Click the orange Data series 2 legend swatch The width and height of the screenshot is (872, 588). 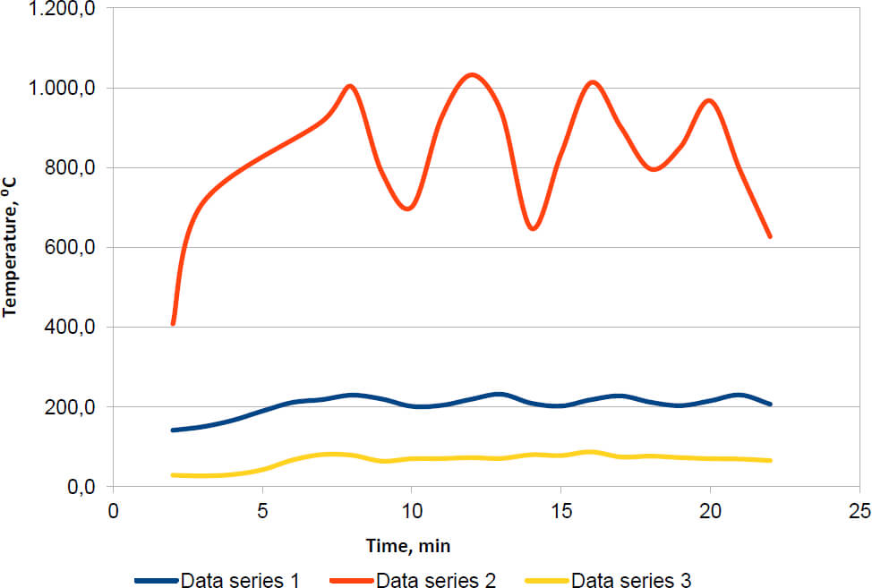pos(353,580)
